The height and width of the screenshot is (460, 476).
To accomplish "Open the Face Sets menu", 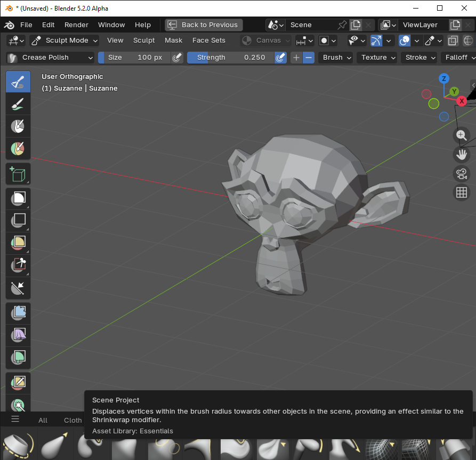I will coord(209,41).
